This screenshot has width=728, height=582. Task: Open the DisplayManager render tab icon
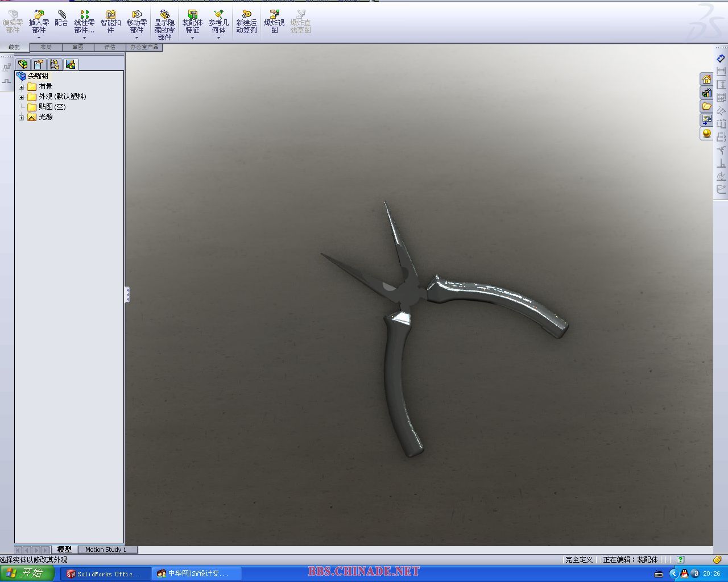tap(71, 64)
